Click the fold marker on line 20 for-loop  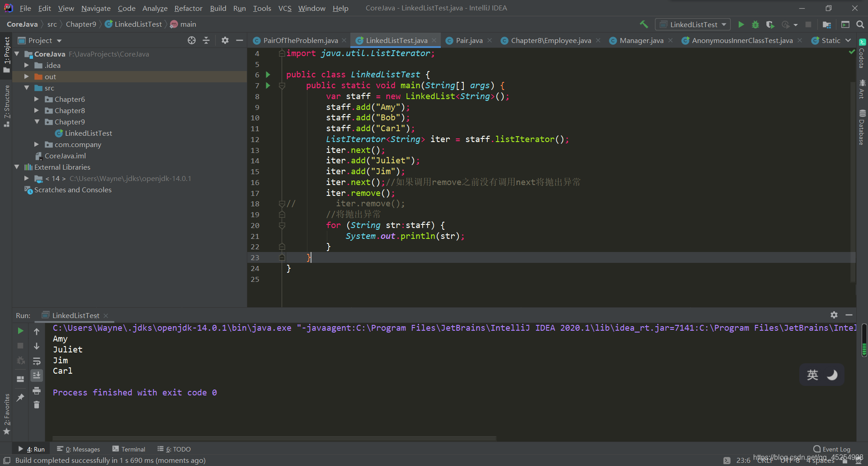pyautogui.click(x=282, y=225)
